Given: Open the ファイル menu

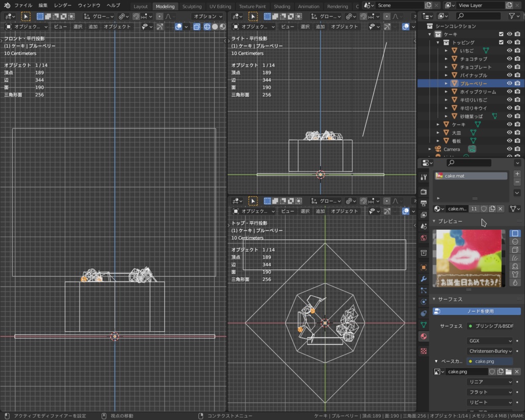Looking at the screenshot, I should (x=23, y=5).
